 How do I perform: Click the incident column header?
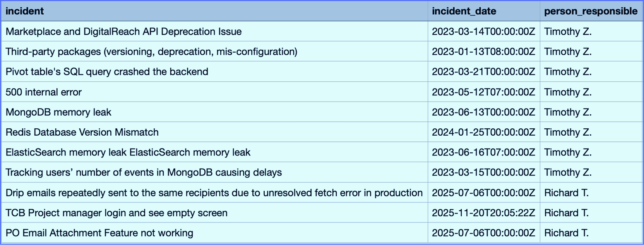(25, 11)
